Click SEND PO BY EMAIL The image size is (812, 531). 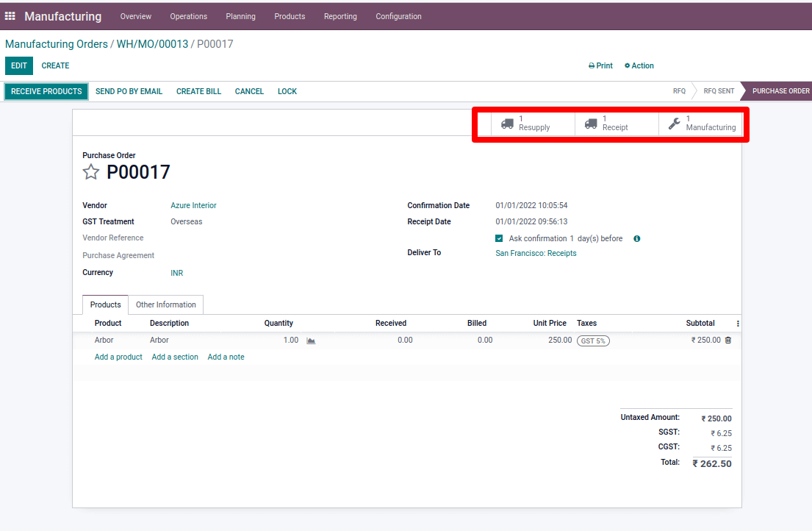pyautogui.click(x=129, y=91)
